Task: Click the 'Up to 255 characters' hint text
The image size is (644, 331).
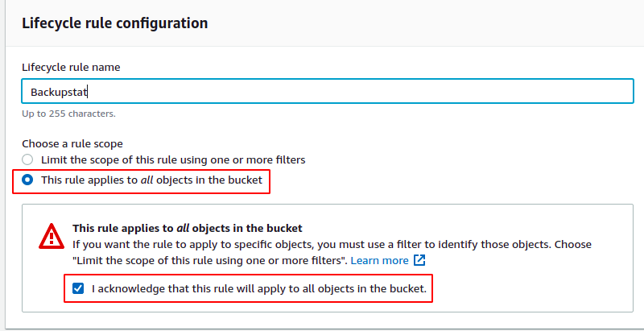Action: click(x=68, y=114)
